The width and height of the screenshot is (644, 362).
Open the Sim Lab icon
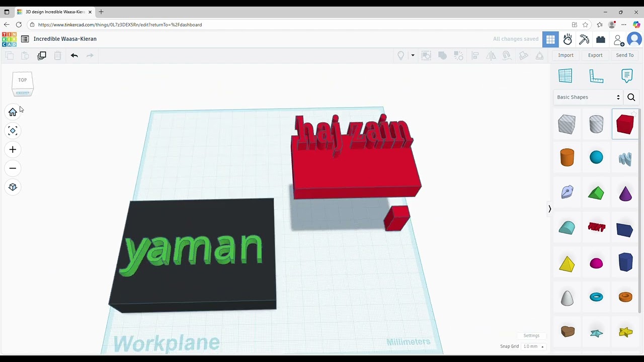pos(568,39)
